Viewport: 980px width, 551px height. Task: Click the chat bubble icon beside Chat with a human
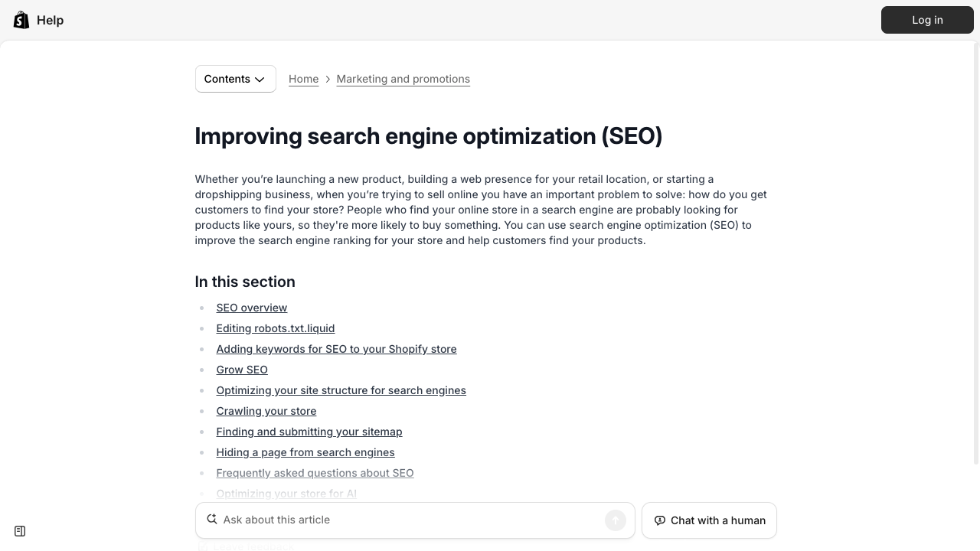(660, 520)
